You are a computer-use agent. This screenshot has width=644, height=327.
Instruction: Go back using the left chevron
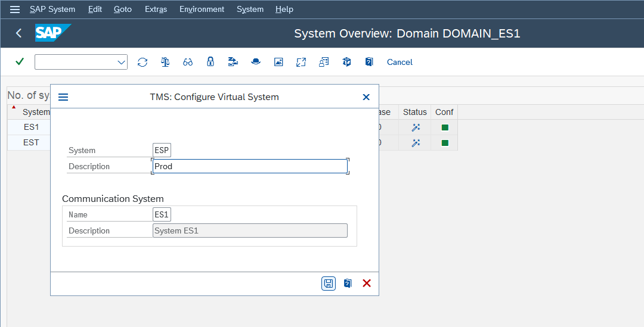click(18, 33)
